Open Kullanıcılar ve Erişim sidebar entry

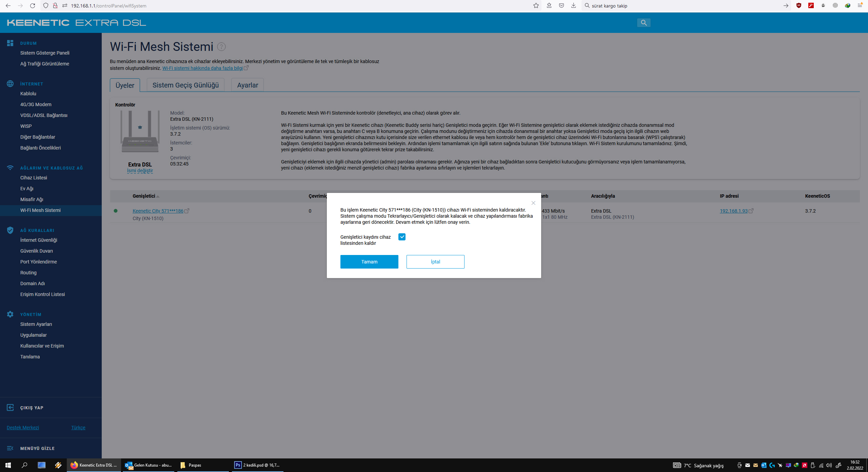pyautogui.click(x=42, y=346)
